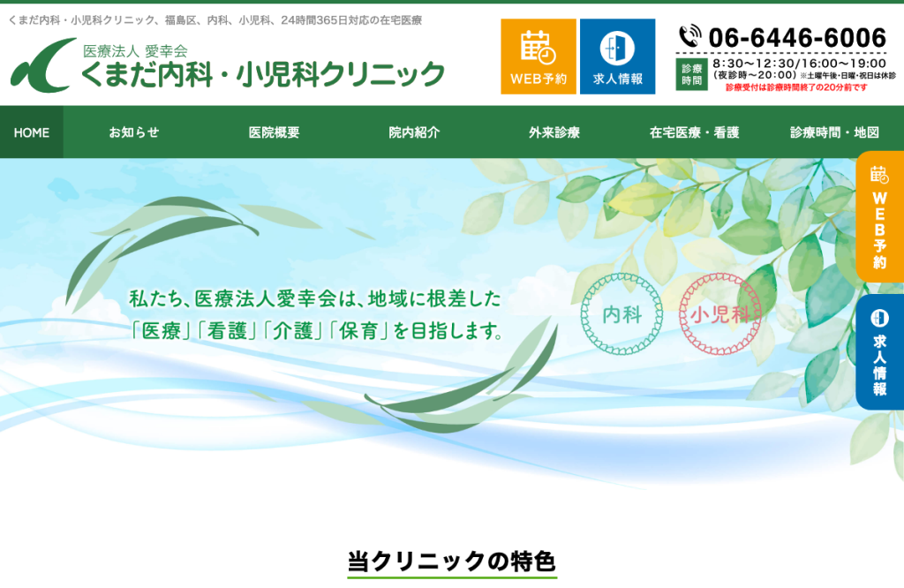
Task: Open the 診療時間・地図 navigation item
Action: click(x=834, y=132)
